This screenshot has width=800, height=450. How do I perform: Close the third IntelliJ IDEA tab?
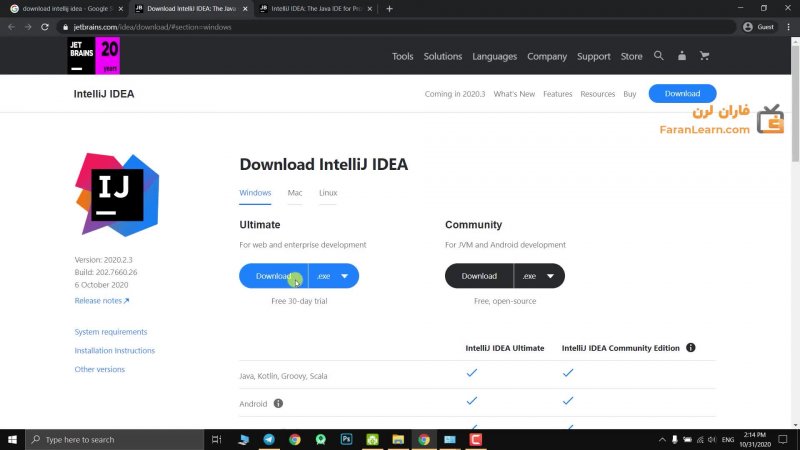click(x=370, y=9)
